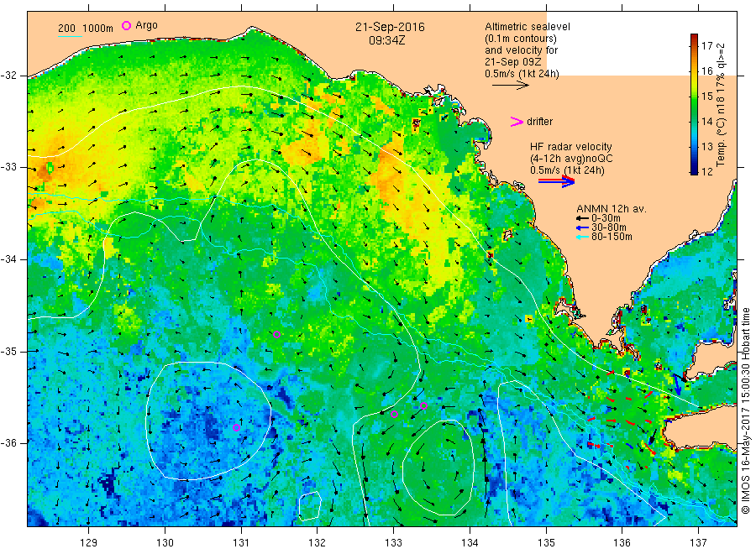Click the altimetric velocity scale arrow
Viewport: 756px width, 554px height.
pyautogui.click(x=511, y=86)
